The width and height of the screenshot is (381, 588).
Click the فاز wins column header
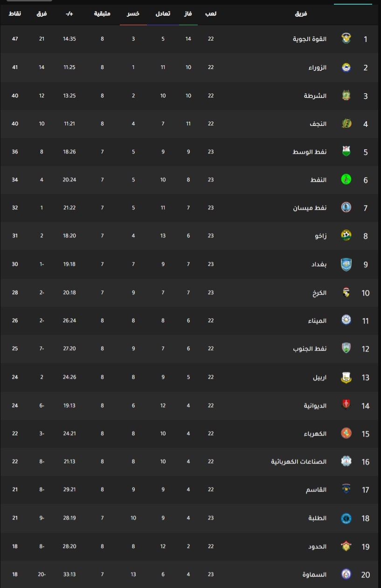(188, 14)
